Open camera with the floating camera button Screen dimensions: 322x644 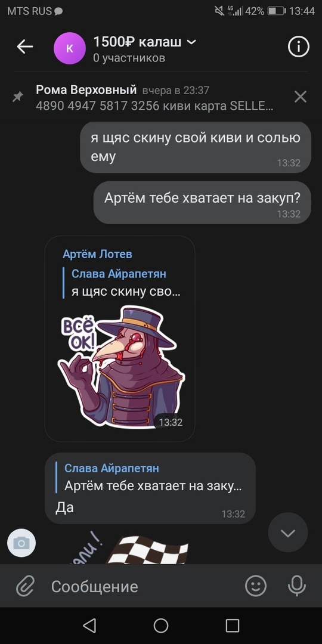click(x=21, y=543)
